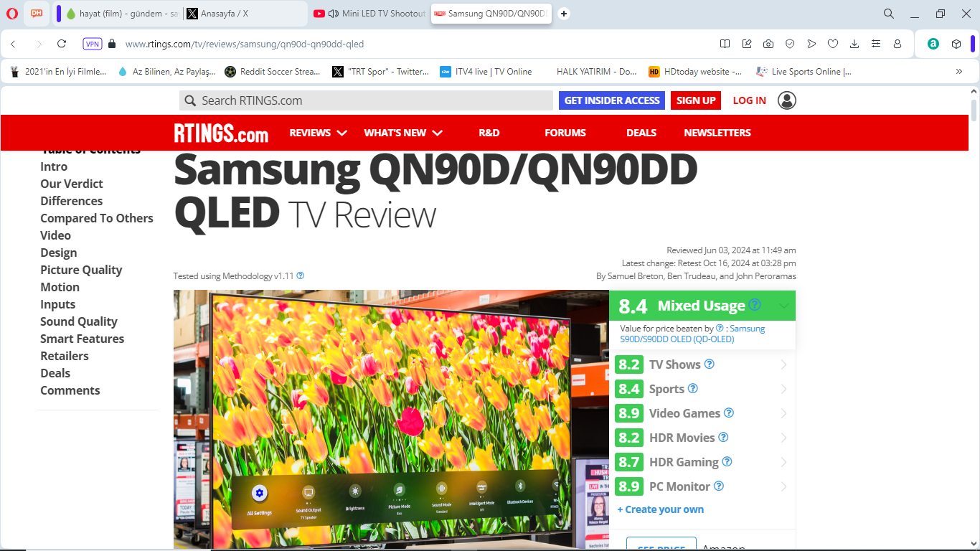Open the browser profile person icon
Screen dimensions: 980x551
click(x=897, y=44)
